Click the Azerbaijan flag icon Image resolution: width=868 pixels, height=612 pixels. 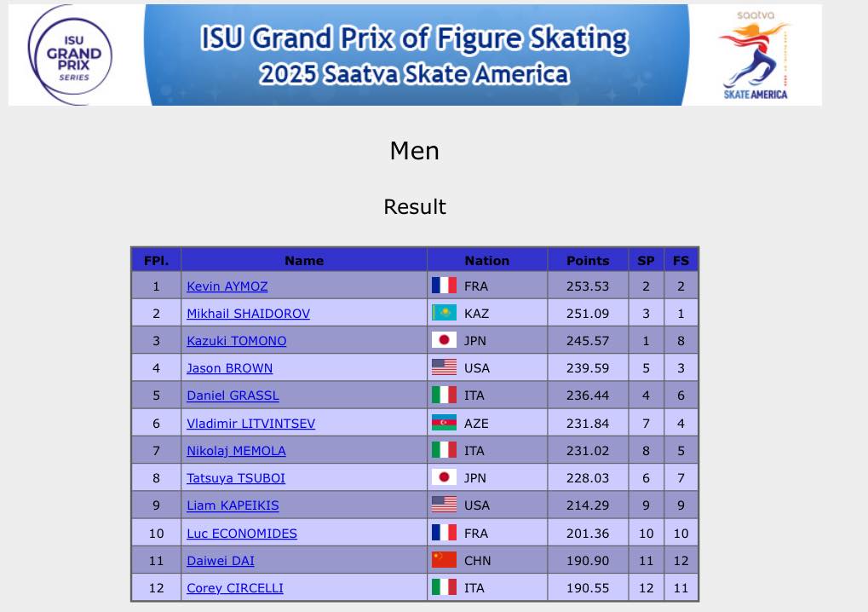444,423
